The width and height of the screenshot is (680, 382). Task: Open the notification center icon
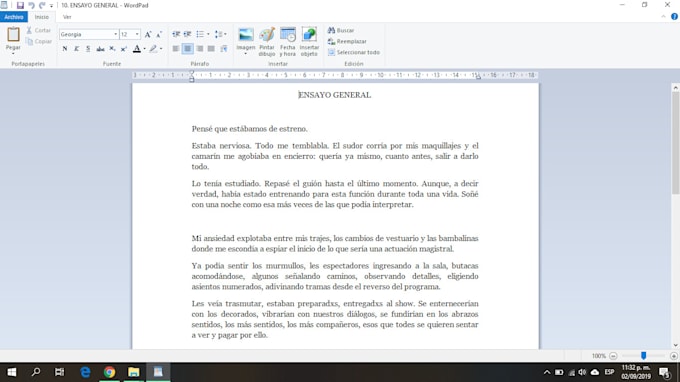pyautogui.click(x=664, y=372)
